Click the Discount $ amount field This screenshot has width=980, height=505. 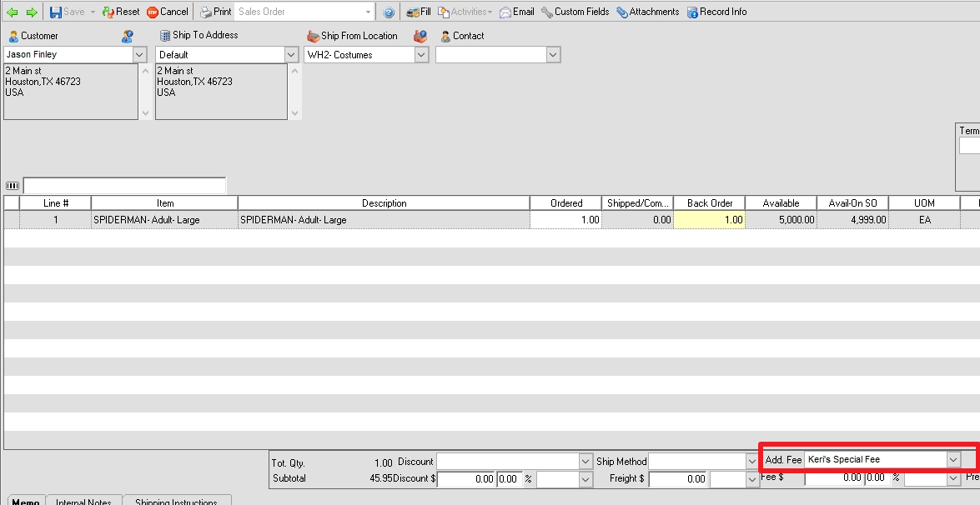click(466, 479)
